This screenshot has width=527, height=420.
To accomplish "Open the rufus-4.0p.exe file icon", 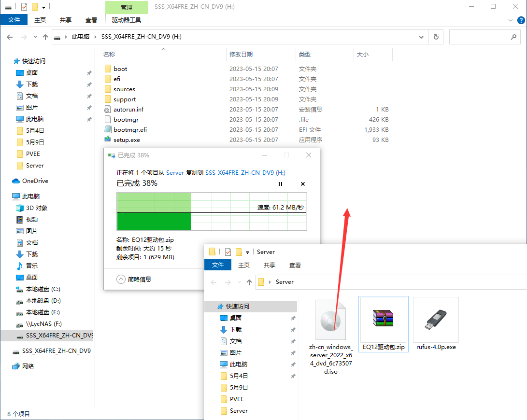I will click(x=436, y=319).
